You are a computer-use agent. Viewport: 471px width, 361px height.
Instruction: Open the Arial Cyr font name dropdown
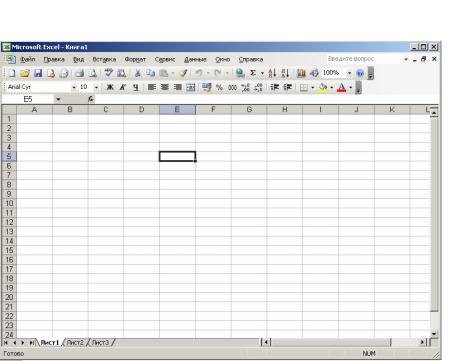click(74, 87)
